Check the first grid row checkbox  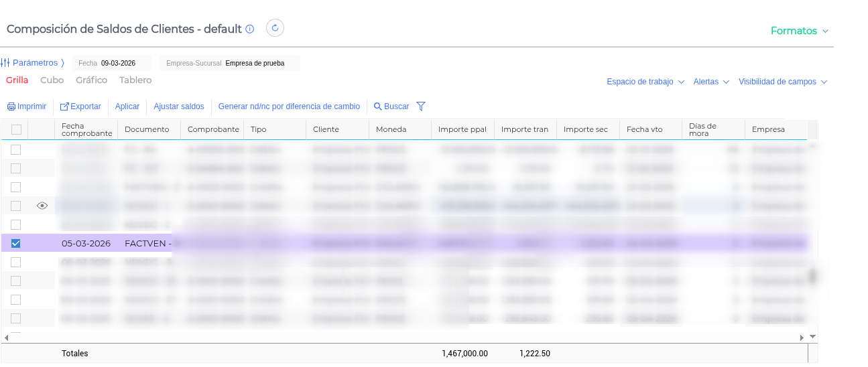click(x=16, y=149)
